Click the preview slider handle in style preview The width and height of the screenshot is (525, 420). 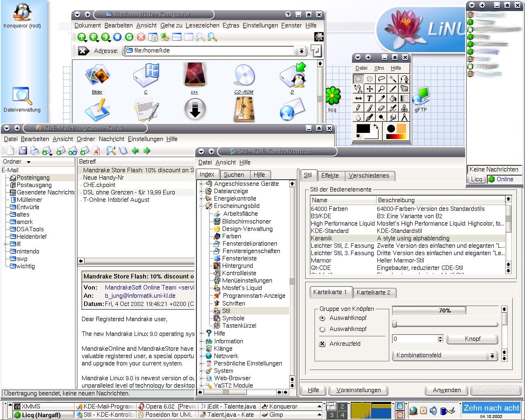394,324
